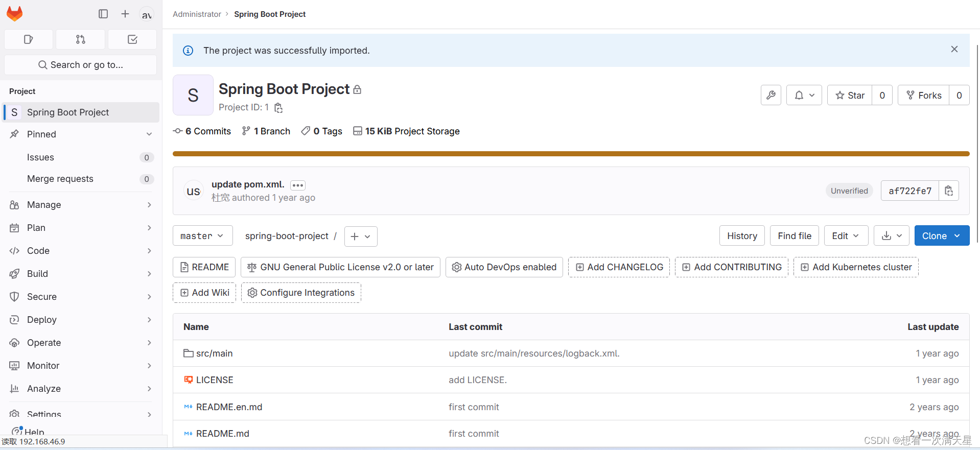Expand the Operate menu
Screen dimensions: 980x450
(82, 343)
